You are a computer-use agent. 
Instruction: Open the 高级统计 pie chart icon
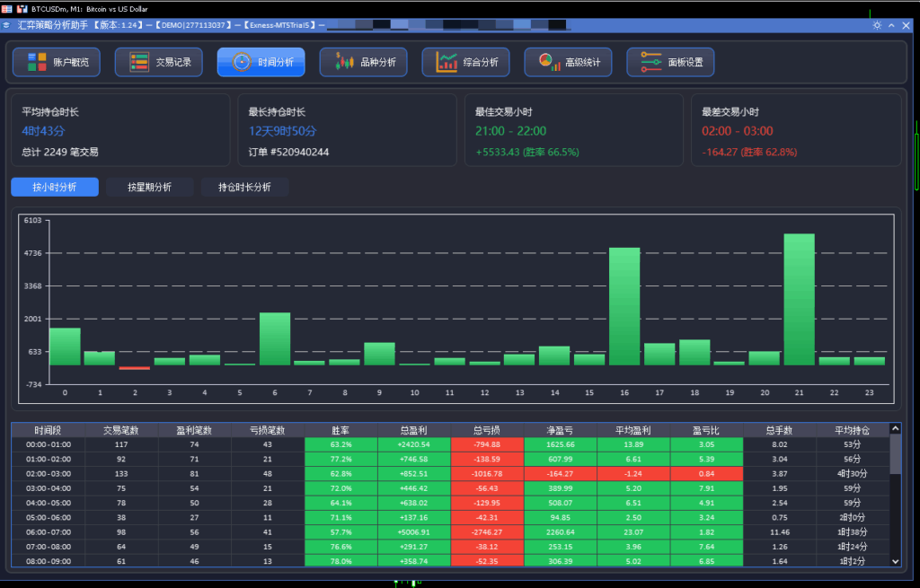[x=549, y=62]
